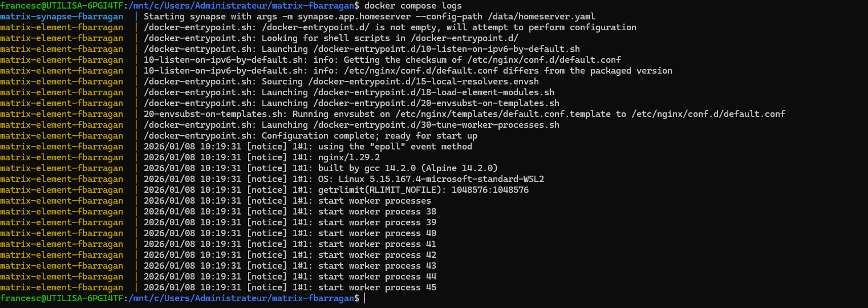The height and width of the screenshot is (308, 868).
Task: Click the 'start worker process 45' line
Action: 290,287
